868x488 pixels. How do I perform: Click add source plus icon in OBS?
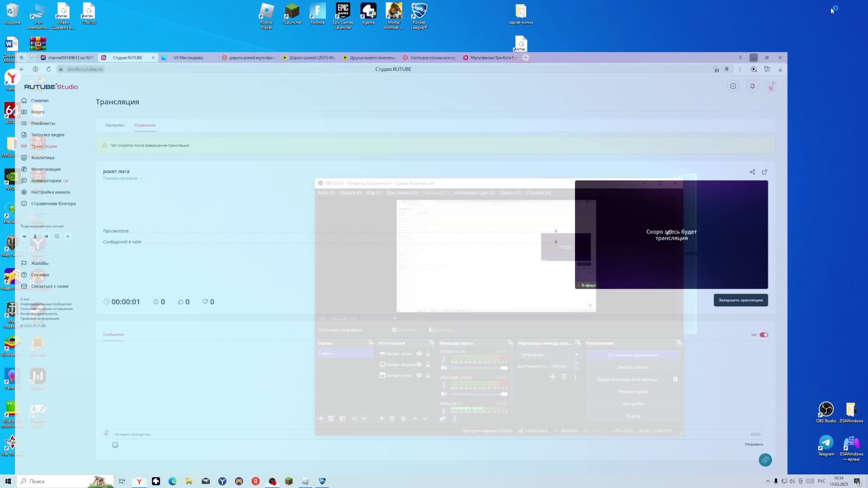point(382,419)
